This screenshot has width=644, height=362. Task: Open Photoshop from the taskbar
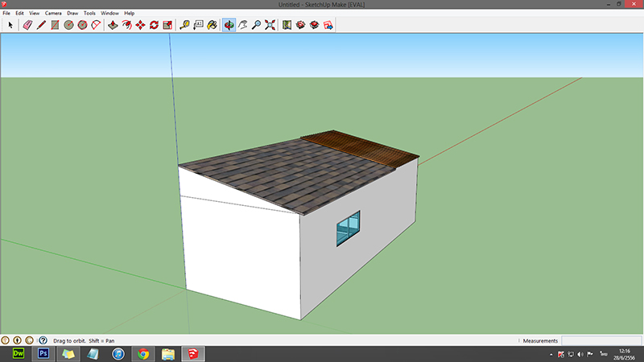tap(43, 354)
